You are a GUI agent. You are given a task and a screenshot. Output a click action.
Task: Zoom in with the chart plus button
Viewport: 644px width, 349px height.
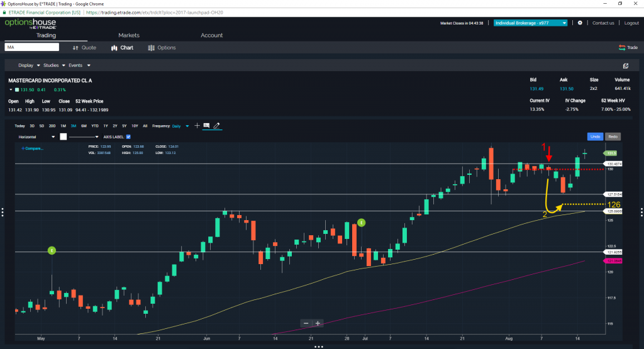point(318,324)
